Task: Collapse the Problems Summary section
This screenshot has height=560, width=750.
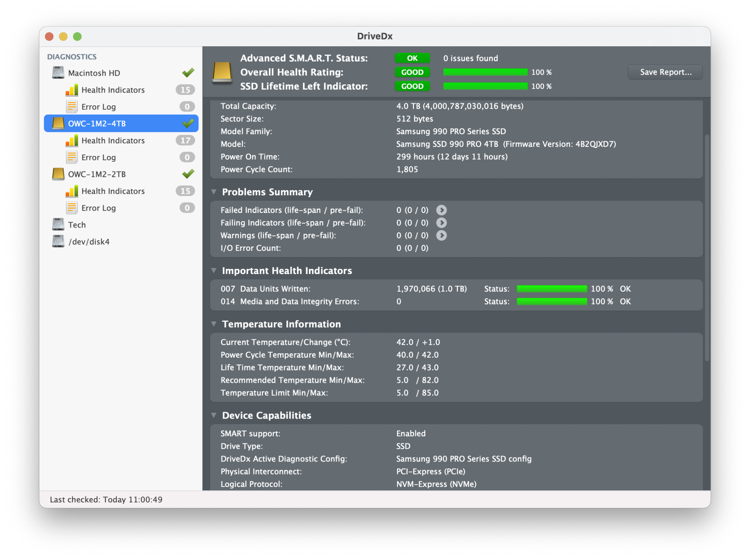Action: tap(214, 192)
